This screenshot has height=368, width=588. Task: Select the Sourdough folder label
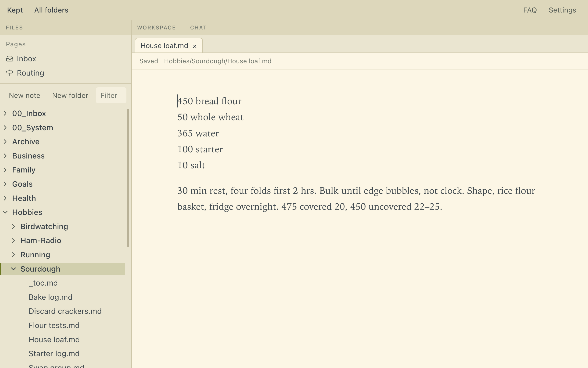[40, 269]
